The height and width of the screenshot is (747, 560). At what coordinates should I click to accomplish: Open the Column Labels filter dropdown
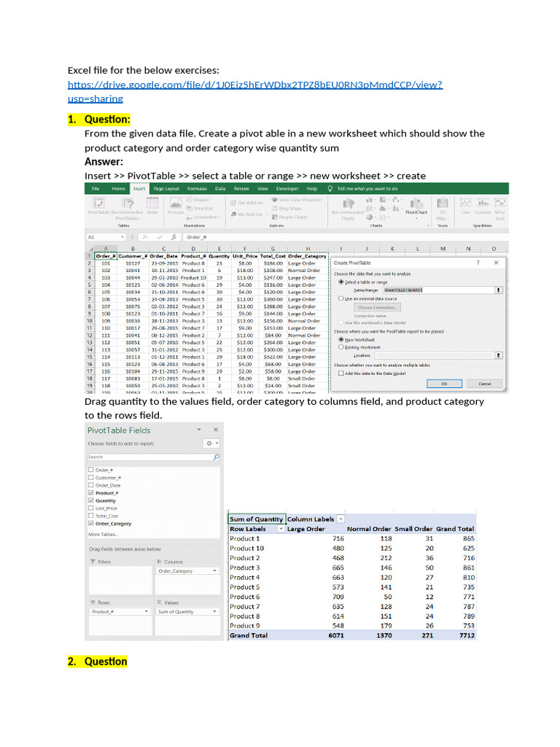point(342,519)
